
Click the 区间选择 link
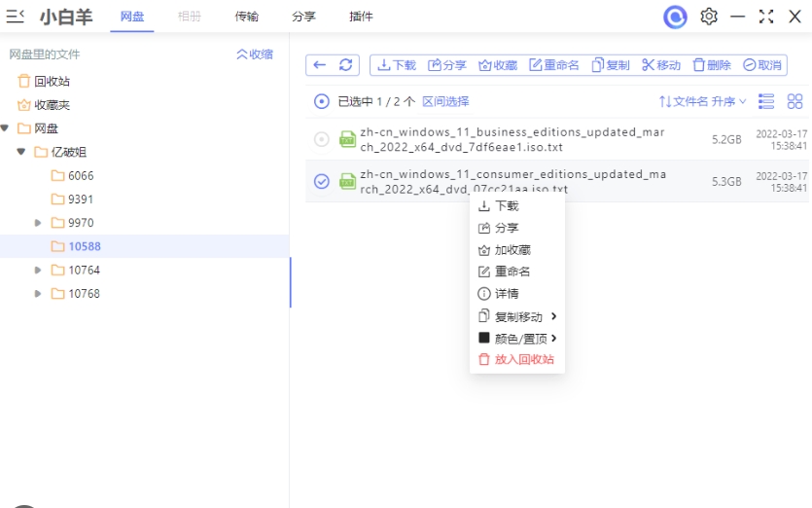click(x=445, y=101)
